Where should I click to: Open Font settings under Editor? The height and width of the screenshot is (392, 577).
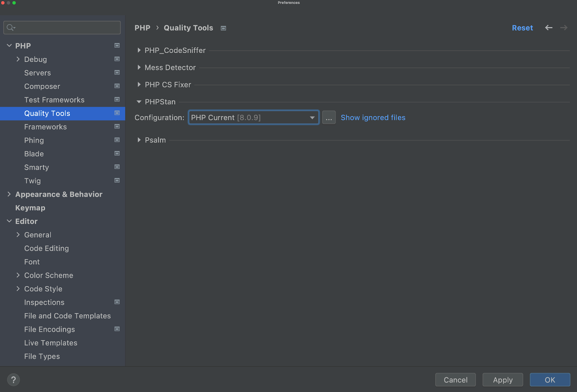coord(32,262)
